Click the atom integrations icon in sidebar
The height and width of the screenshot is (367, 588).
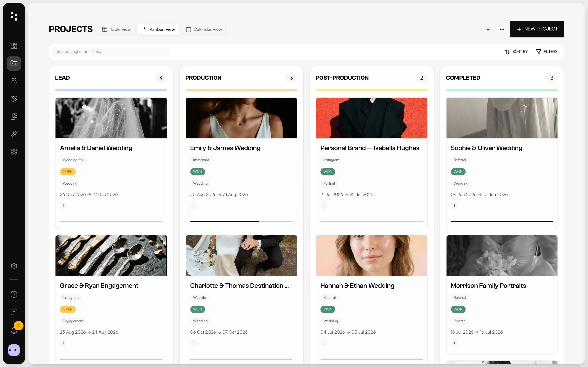14,151
